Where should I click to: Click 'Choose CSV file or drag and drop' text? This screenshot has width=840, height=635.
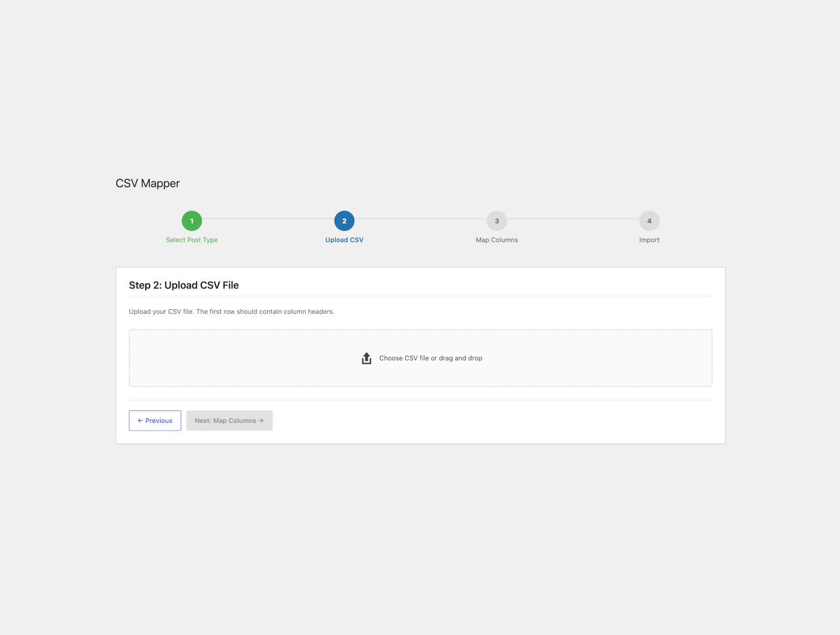coord(431,358)
